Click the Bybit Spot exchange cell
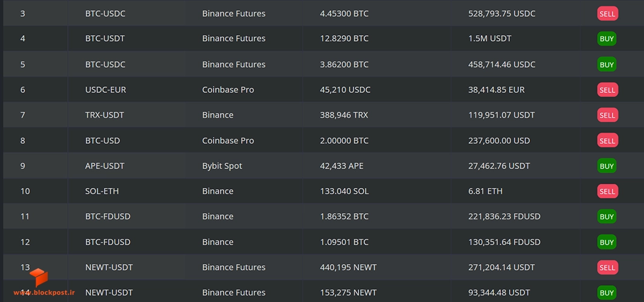Viewport: 644px width, 302px height. coord(222,166)
